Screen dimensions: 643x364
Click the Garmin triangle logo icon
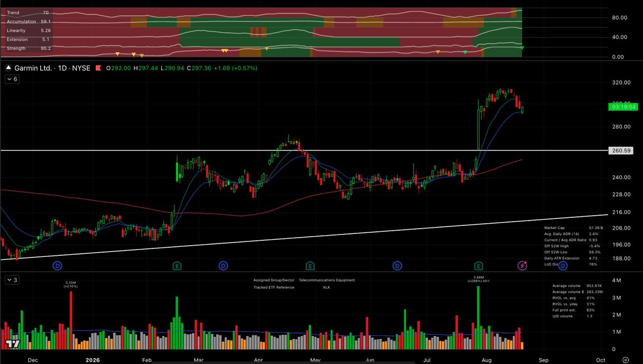click(9, 69)
